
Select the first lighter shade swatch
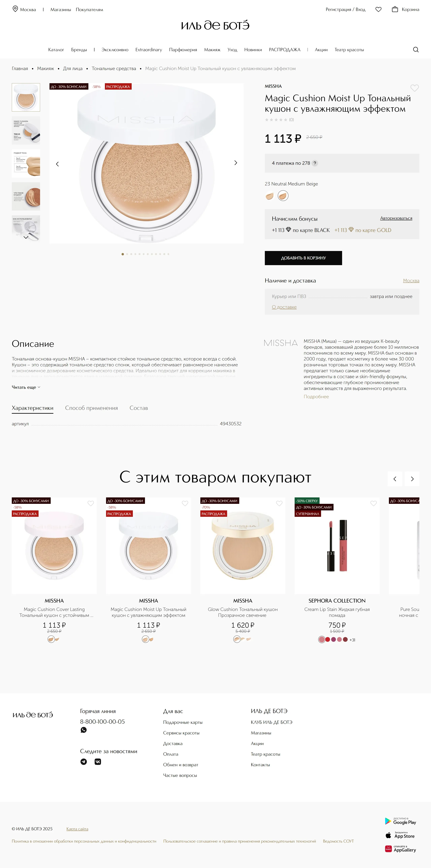pyautogui.click(x=270, y=196)
